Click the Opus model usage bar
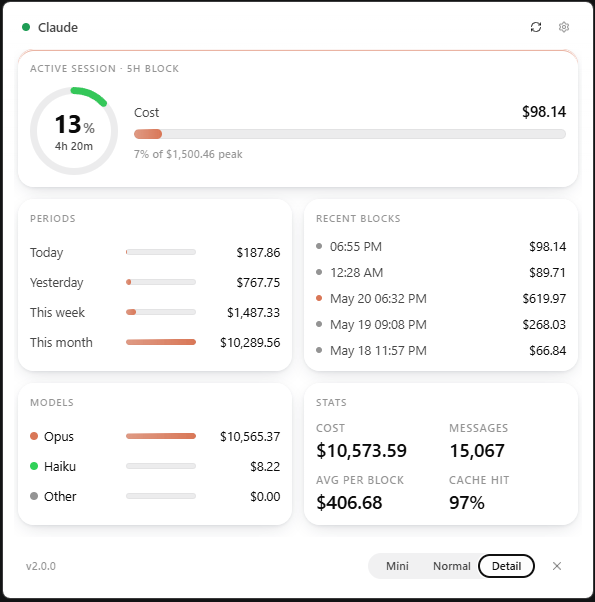Screen dimensions: 595x602 coord(161,436)
